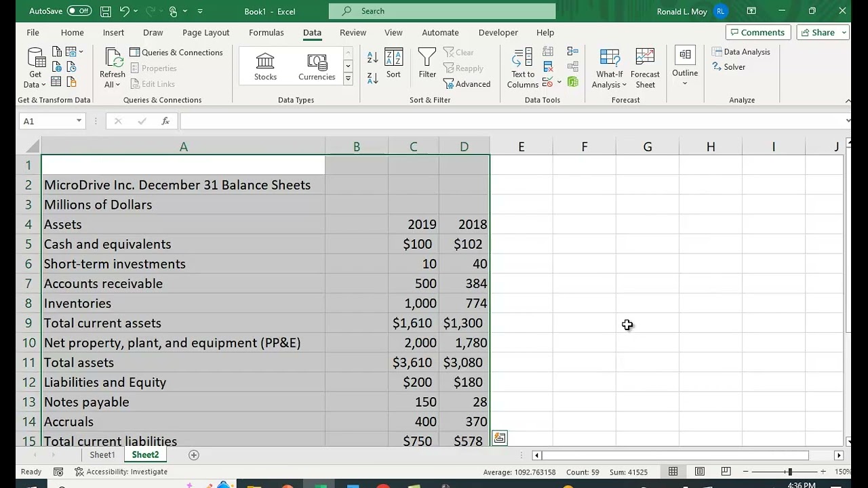
Task: Open the Quick Analysis button
Action: pos(500,439)
